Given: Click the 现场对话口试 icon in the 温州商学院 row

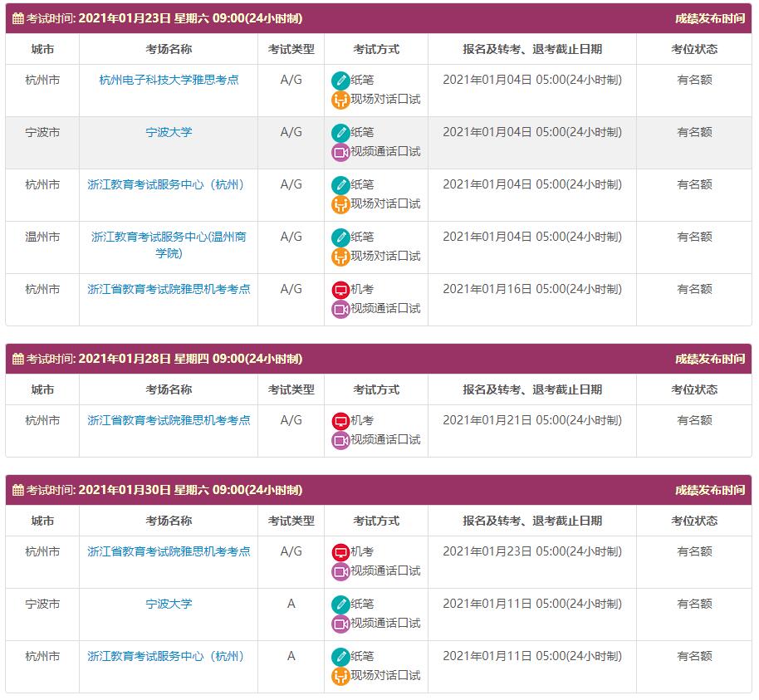Looking at the screenshot, I should pyautogui.click(x=340, y=257).
